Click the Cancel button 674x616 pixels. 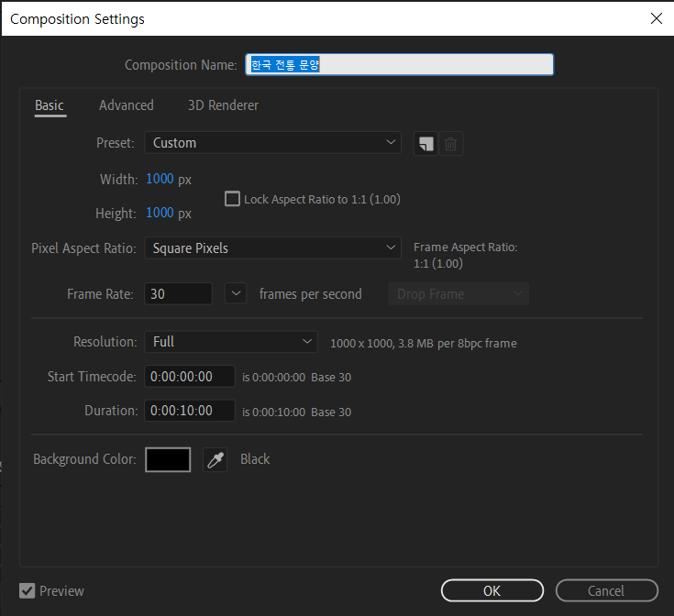point(606,590)
